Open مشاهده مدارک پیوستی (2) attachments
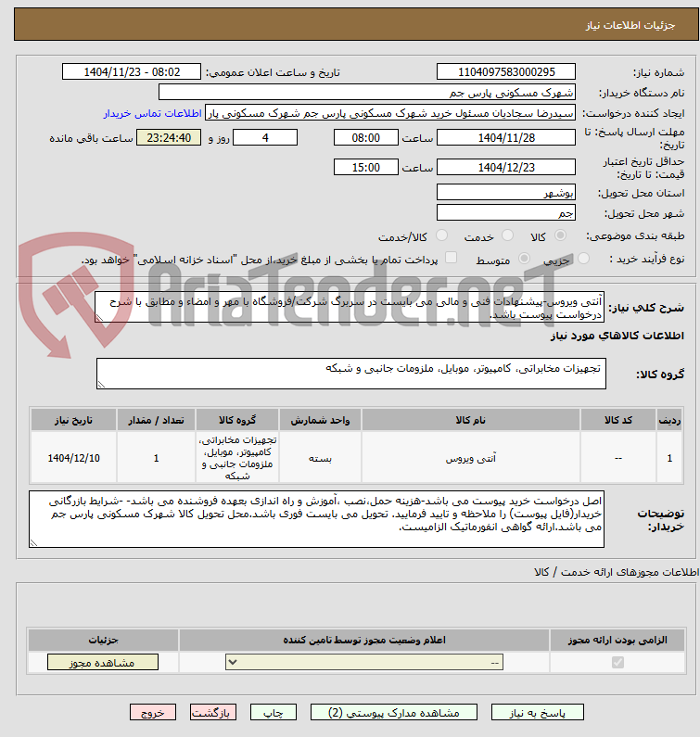The width and height of the screenshot is (700, 737). [x=393, y=713]
